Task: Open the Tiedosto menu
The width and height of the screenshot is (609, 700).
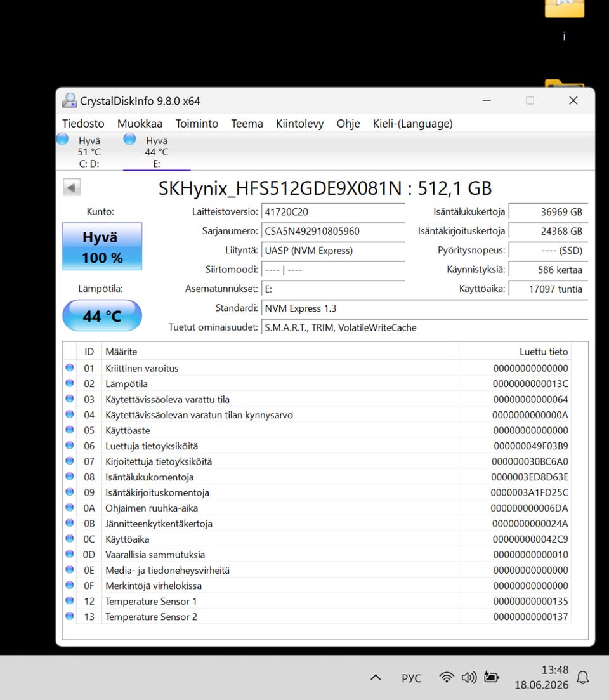Action: click(x=83, y=124)
